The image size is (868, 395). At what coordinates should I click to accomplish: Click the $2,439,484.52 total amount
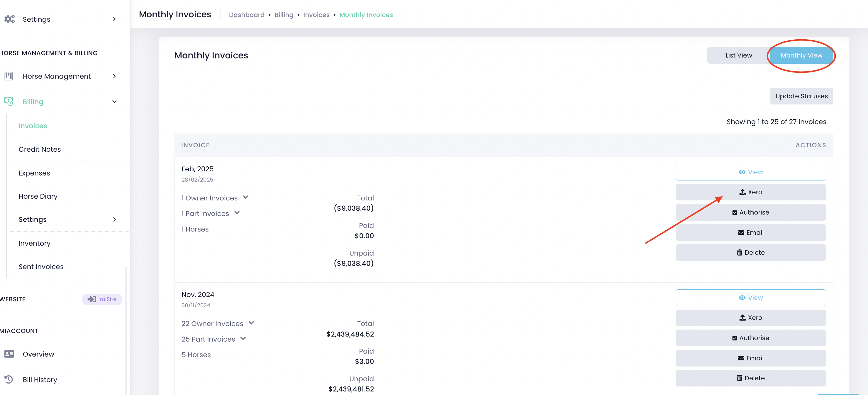tap(350, 334)
